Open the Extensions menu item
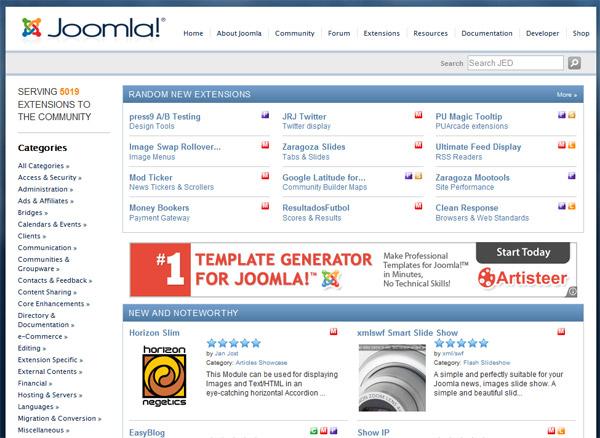This screenshot has height=438, width=600. (380, 33)
